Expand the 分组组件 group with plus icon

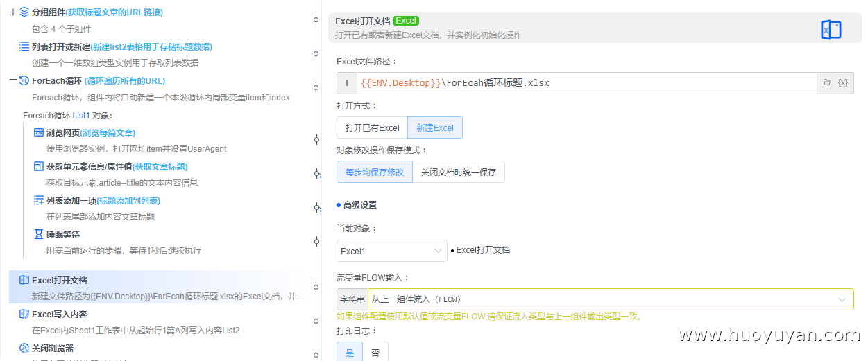(x=13, y=12)
